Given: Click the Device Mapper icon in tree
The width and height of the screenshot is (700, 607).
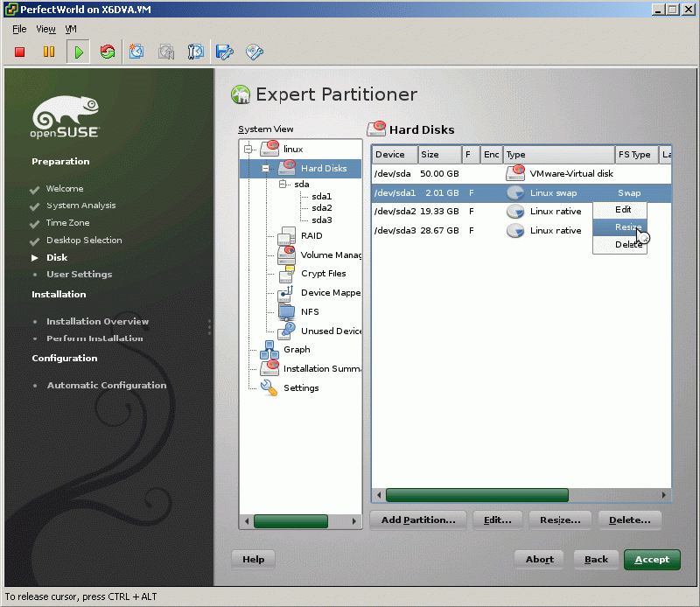Looking at the screenshot, I should [x=286, y=293].
